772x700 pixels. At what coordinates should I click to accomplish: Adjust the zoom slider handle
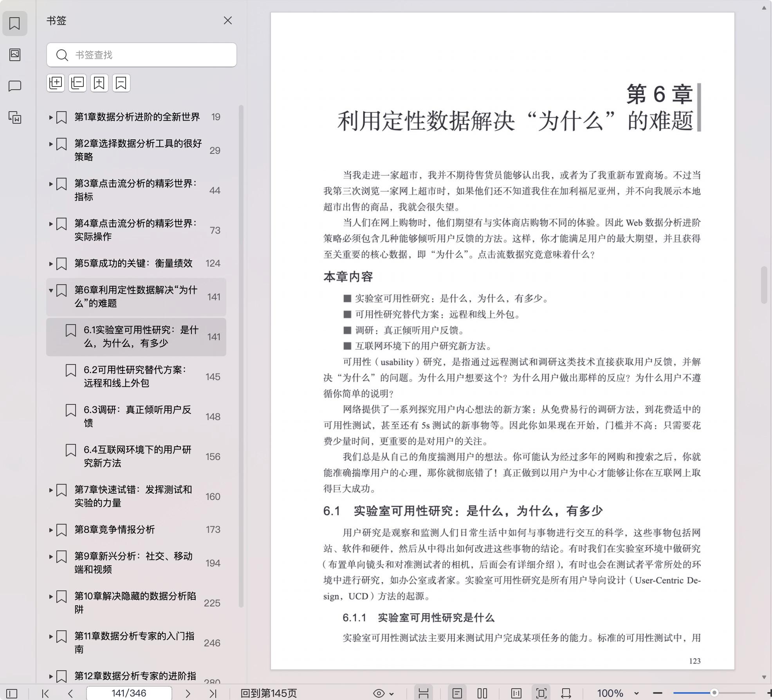click(x=714, y=693)
